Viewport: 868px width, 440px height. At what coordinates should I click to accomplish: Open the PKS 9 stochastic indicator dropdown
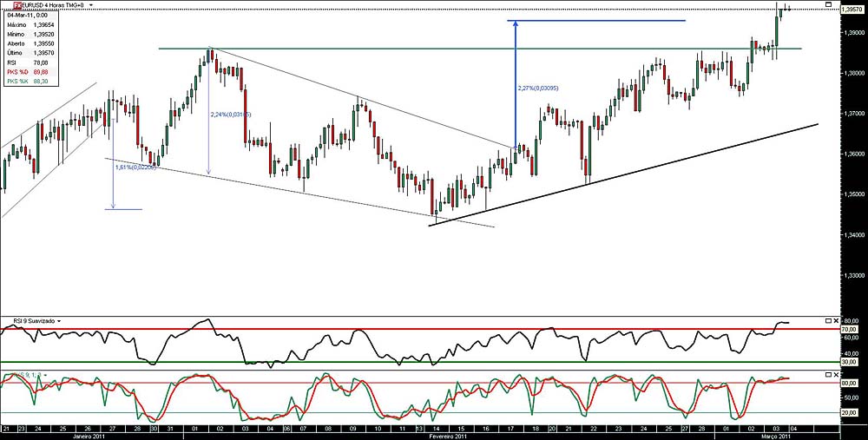pos(46,375)
